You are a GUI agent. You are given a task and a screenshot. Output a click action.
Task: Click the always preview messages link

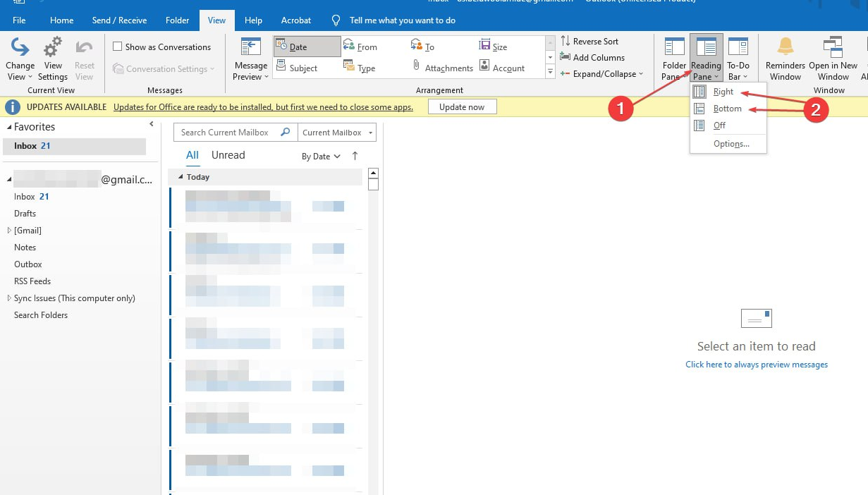pyautogui.click(x=756, y=365)
